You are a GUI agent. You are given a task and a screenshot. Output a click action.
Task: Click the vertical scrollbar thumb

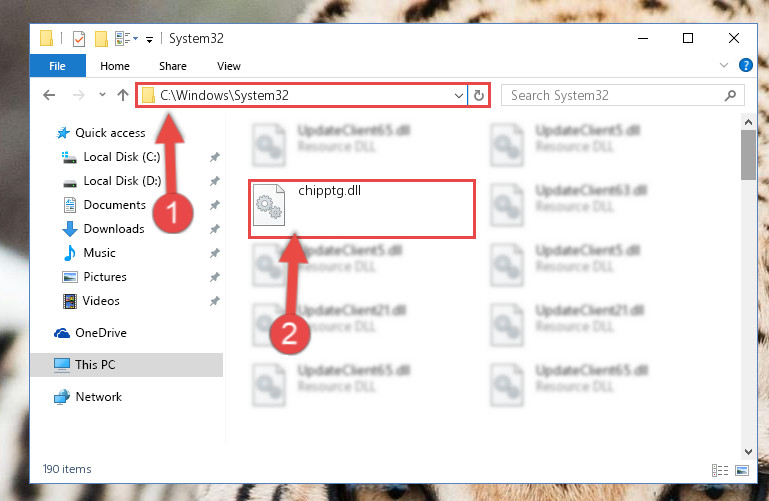coord(748,155)
